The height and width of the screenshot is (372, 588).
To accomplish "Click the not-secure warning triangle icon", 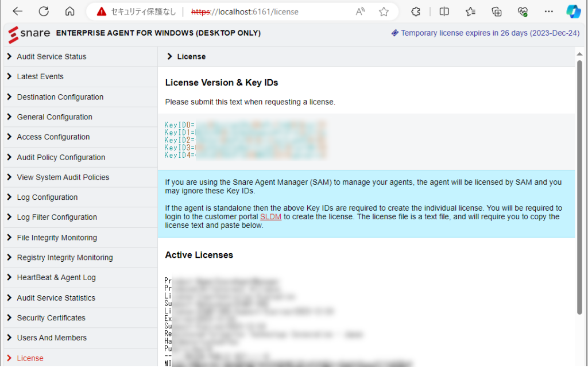I will [x=101, y=12].
